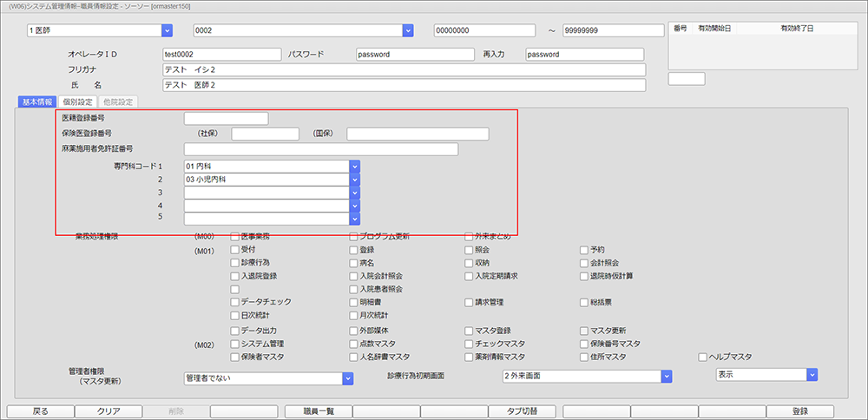
Task: Enable the 入院定期請求 checkbox
Action: (470, 276)
